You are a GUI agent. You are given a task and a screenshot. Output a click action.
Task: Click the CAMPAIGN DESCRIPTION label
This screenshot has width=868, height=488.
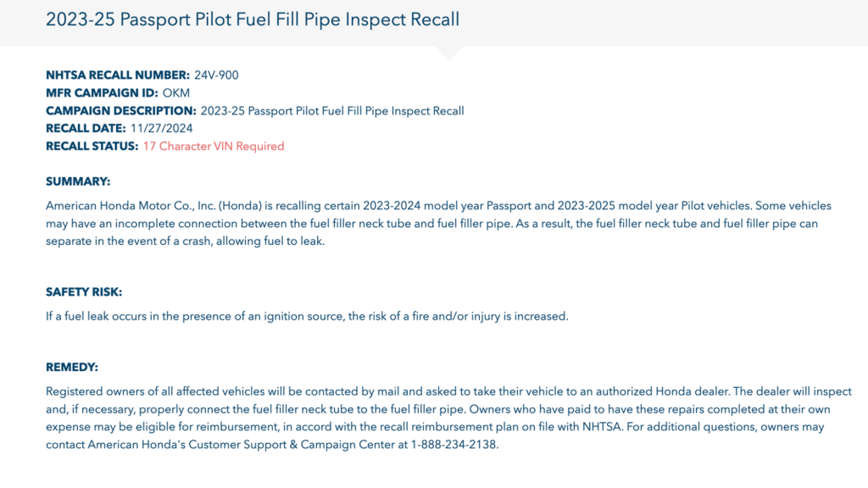(121, 111)
